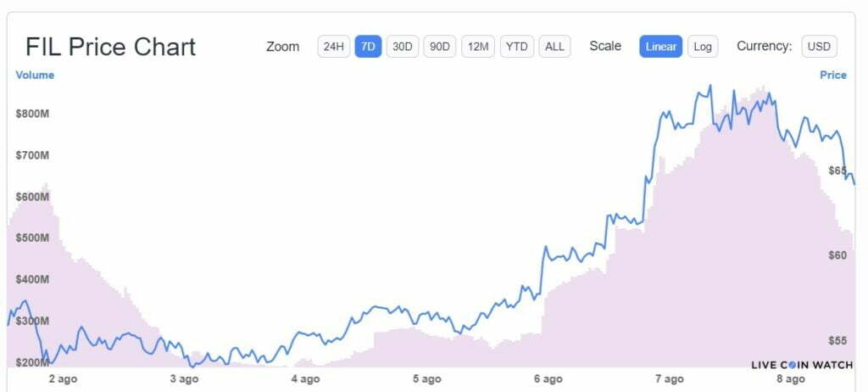The height and width of the screenshot is (392, 868).
Task: Set zoom range to 12M
Action: 478,47
